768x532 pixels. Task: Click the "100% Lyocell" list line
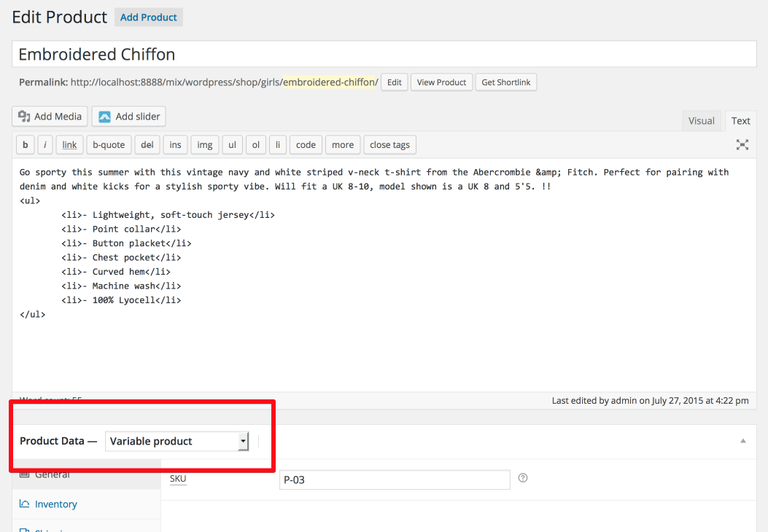click(x=121, y=300)
